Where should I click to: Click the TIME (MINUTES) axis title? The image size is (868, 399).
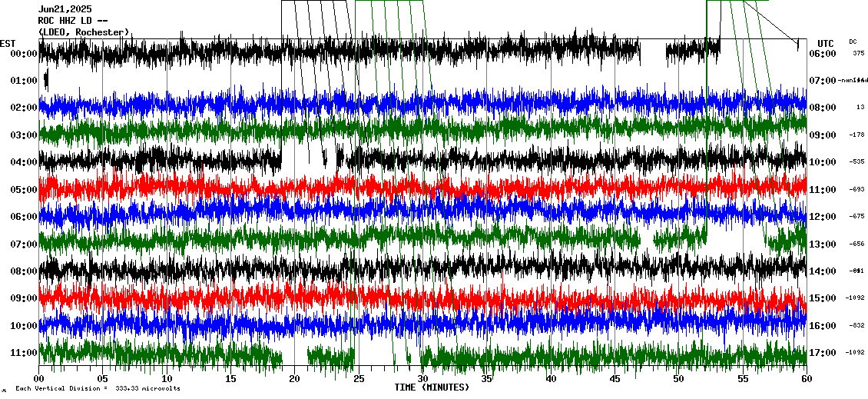(x=431, y=387)
